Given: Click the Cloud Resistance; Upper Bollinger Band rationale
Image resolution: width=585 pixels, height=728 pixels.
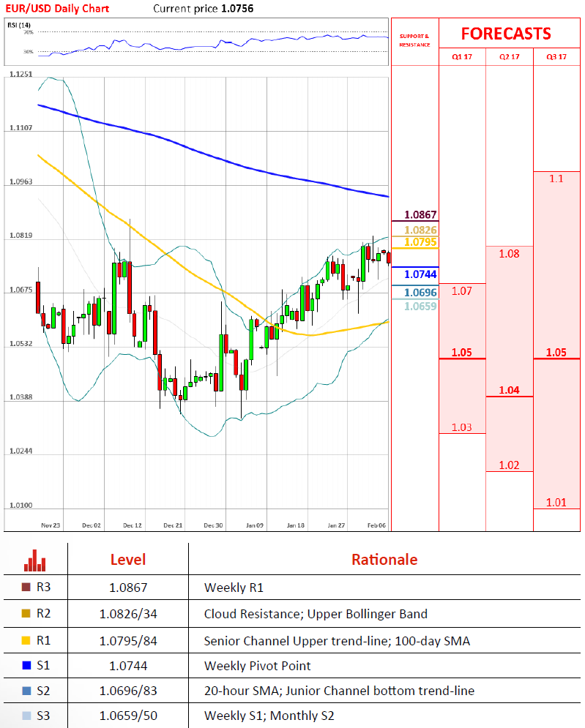Looking at the screenshot, I should [316, 615].
